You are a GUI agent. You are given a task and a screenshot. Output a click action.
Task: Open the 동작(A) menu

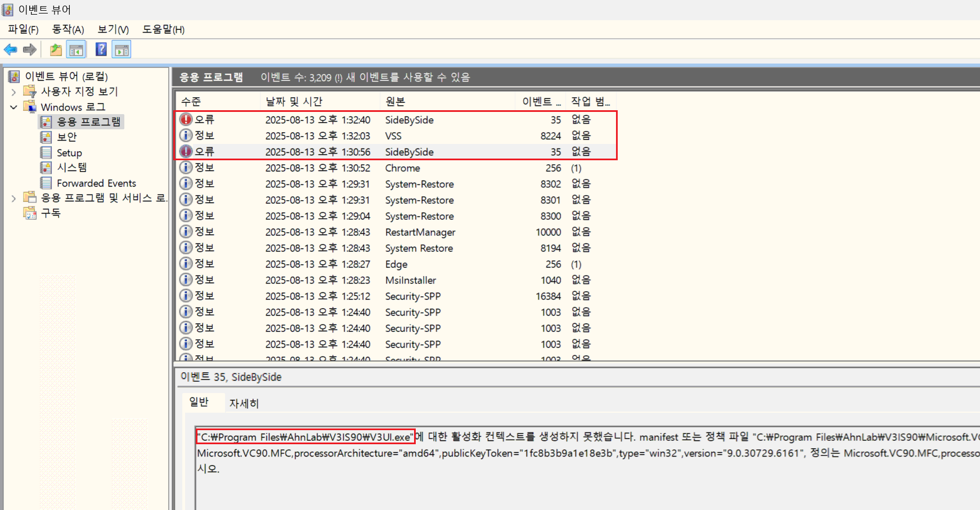point(68,29)
